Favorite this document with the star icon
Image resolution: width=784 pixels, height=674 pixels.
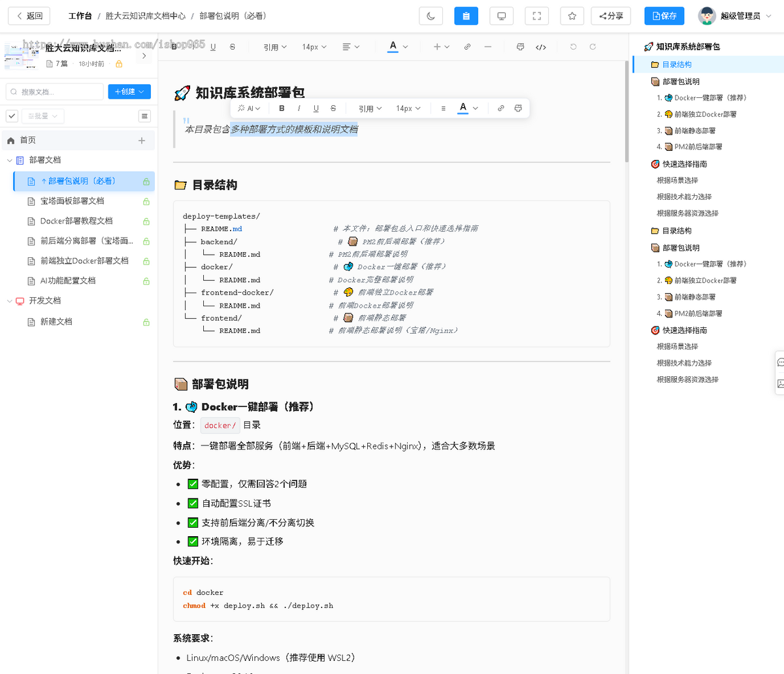pyautogui.click(x=572, y=16)
